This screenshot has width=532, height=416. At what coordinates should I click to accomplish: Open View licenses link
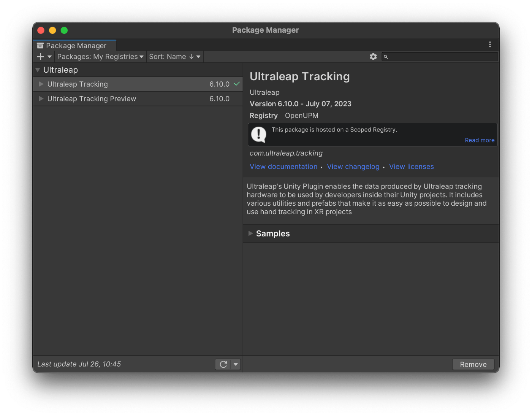pos(412,167)
